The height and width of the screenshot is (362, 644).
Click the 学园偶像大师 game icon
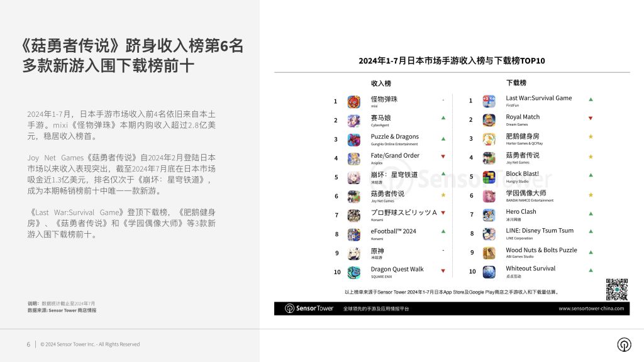pyautogui.click(x=489, y=196)
